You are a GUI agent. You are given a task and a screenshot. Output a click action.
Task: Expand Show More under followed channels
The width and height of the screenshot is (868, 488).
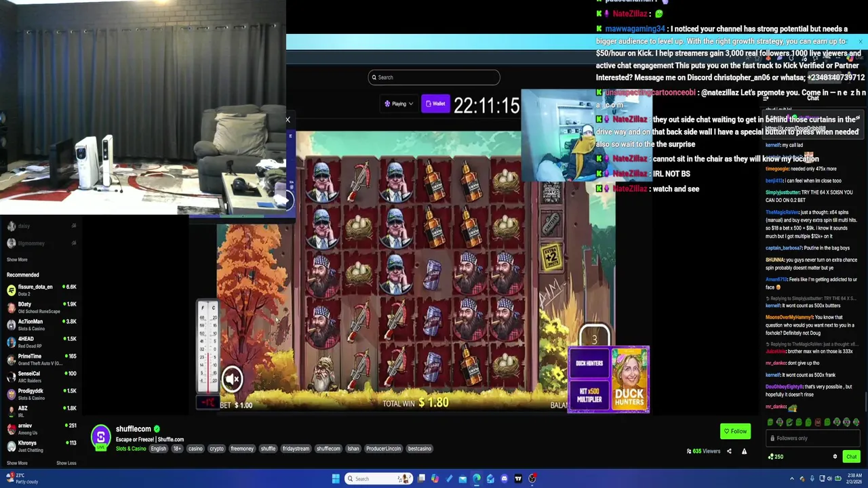tap(17, 260)
